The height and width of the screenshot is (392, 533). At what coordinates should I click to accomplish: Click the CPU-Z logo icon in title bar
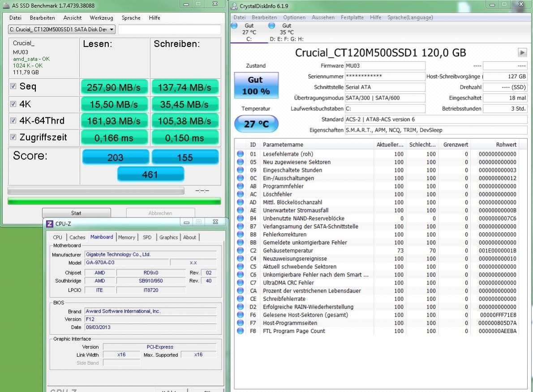pos(50,224)
